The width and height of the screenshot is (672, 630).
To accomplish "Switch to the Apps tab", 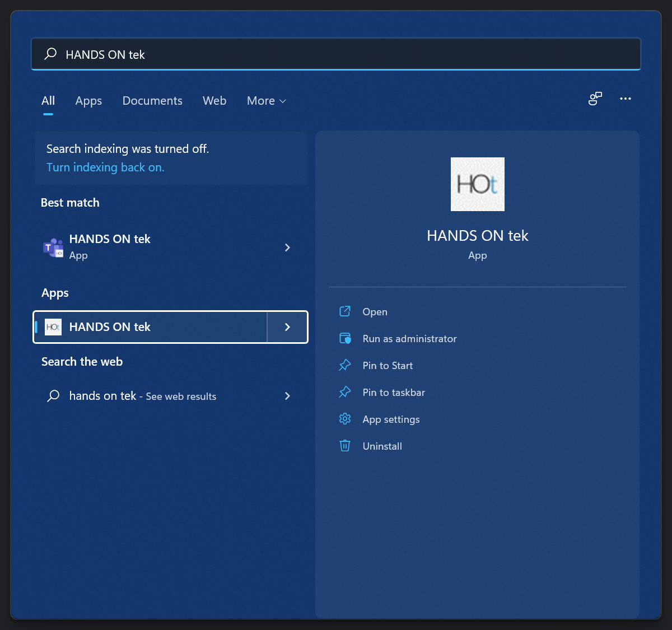I will [88, 101].
